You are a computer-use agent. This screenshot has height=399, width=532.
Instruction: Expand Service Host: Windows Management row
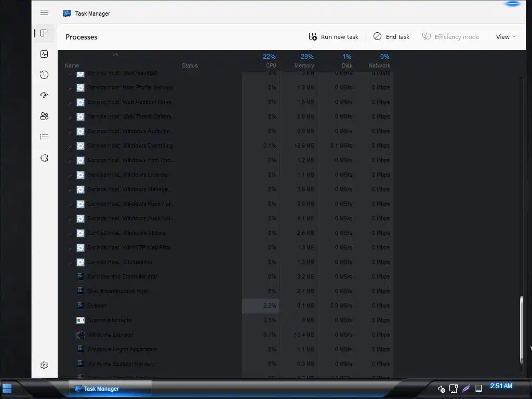[70, 190]
